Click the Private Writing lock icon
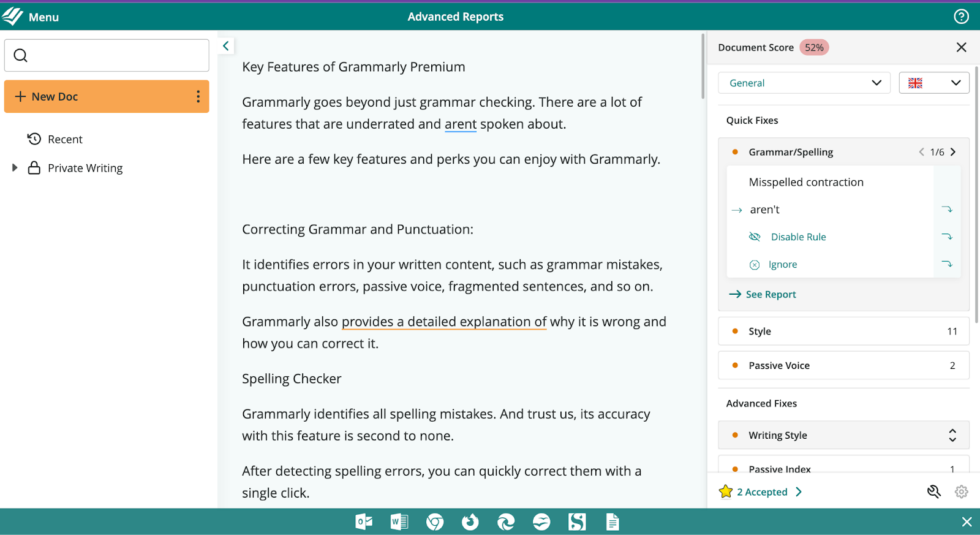The width and height of the screenshot is (980, 535). 34,168
